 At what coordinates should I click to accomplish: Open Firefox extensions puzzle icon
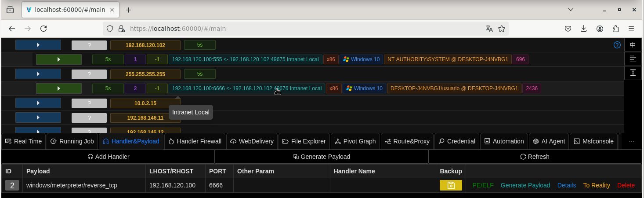615,29
